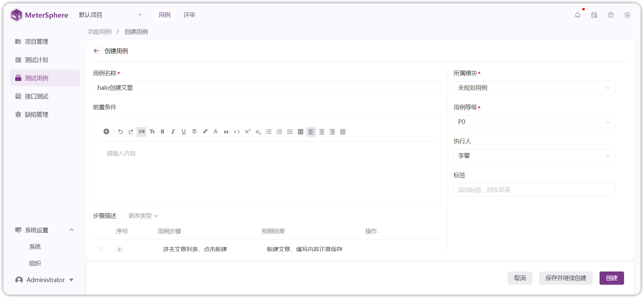644x298 pixels.
Task: Click the undo icon in editor
Action: pyautogui.click(x=120, y=132)
